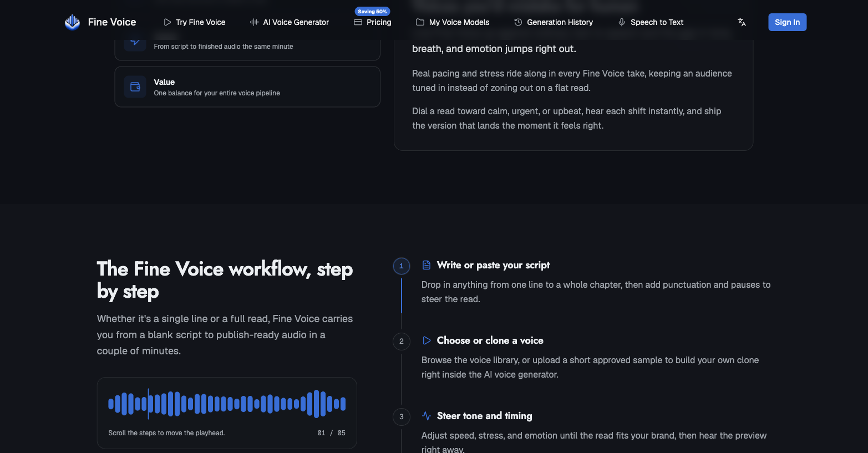Screen dimensions: 868x453
Task: Select the Steer tone and timing heading
Action: (484, 416)
